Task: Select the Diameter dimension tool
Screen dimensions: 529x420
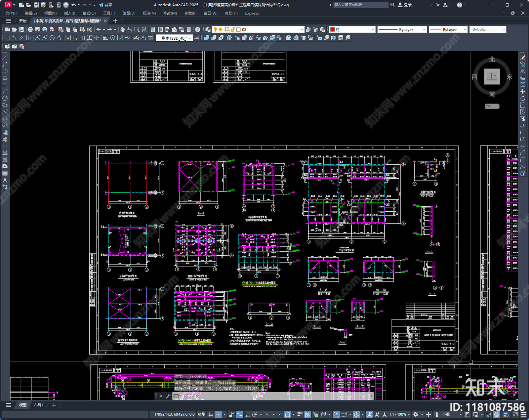Action: pos(52,38)
